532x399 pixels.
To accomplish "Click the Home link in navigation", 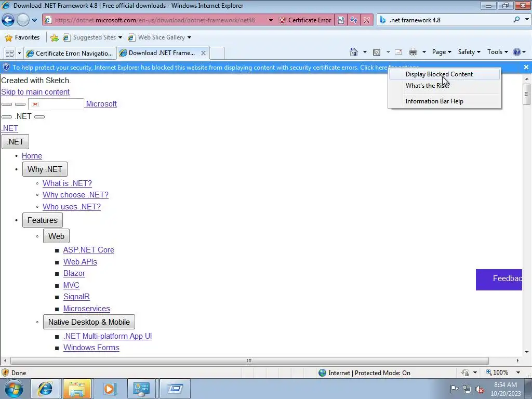I will pyautogui.click(x=32, y=156).
